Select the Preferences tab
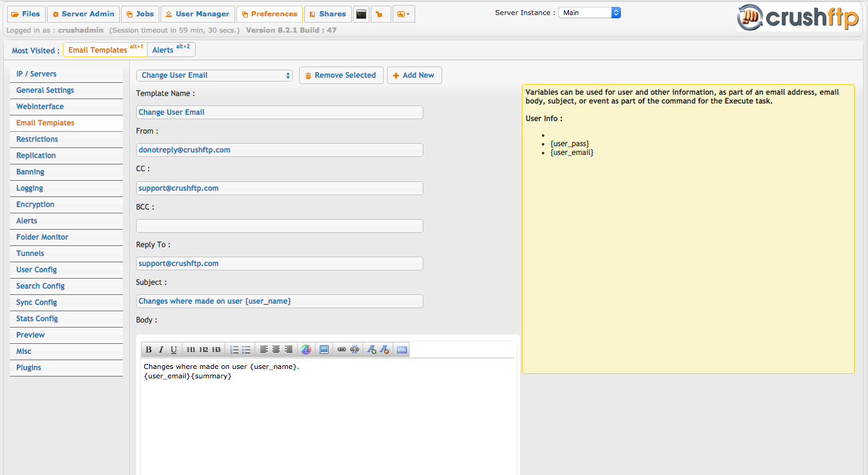This screenshot has height=475, width=868. pos(270,14)
